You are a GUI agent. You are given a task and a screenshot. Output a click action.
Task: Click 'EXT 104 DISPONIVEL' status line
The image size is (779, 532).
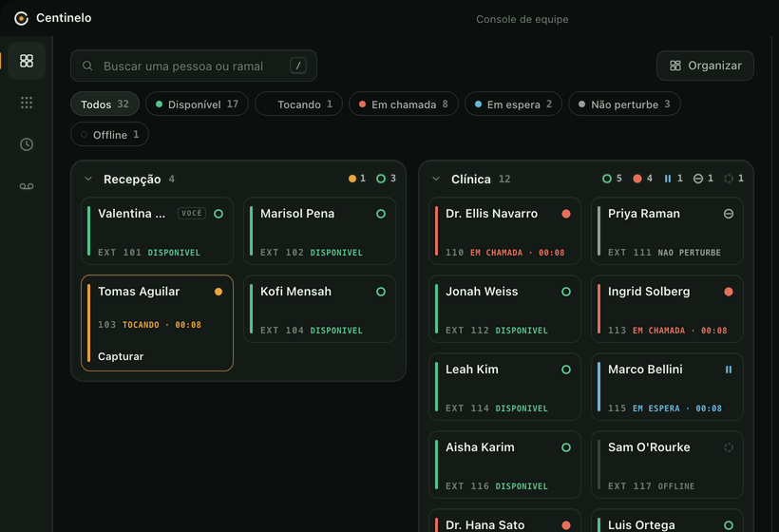(x=312, y=331)
